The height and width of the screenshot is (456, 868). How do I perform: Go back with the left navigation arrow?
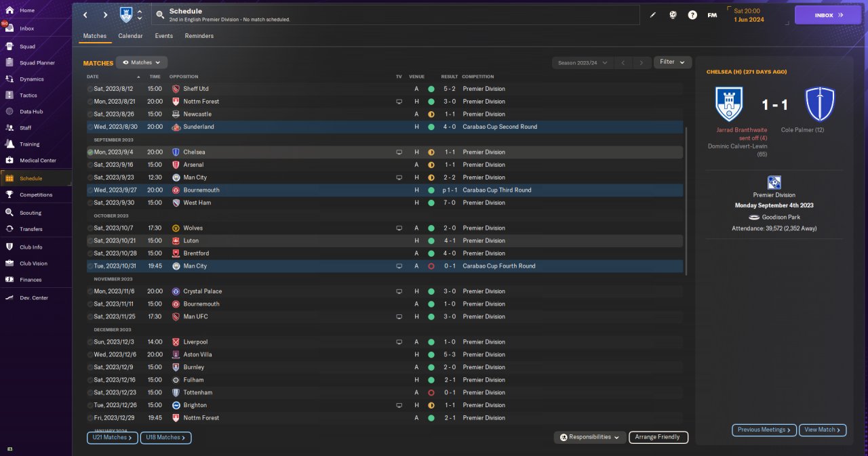tap(85, 15)
